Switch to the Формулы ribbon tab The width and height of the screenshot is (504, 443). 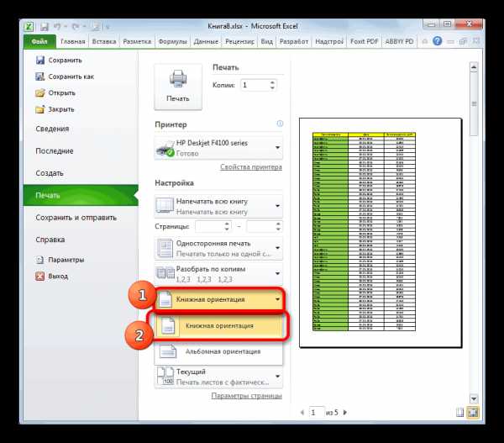(172, 41)
